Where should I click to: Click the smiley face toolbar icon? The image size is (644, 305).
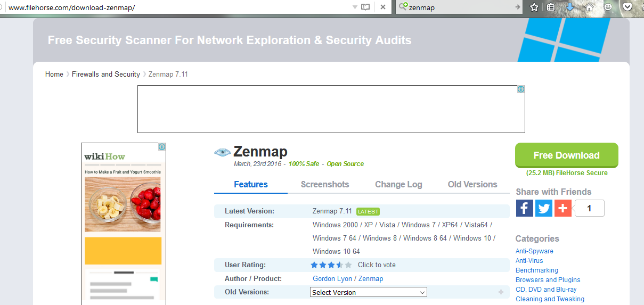608,7
